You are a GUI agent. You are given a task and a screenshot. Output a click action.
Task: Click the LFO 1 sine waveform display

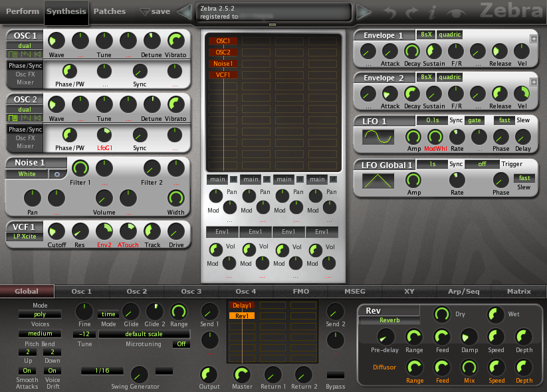coord(378,137)
